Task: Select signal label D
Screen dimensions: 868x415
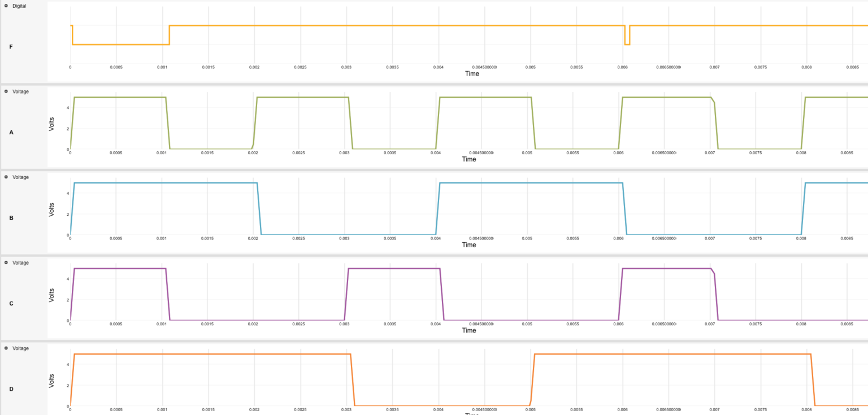Action: (x=11, y=390)
